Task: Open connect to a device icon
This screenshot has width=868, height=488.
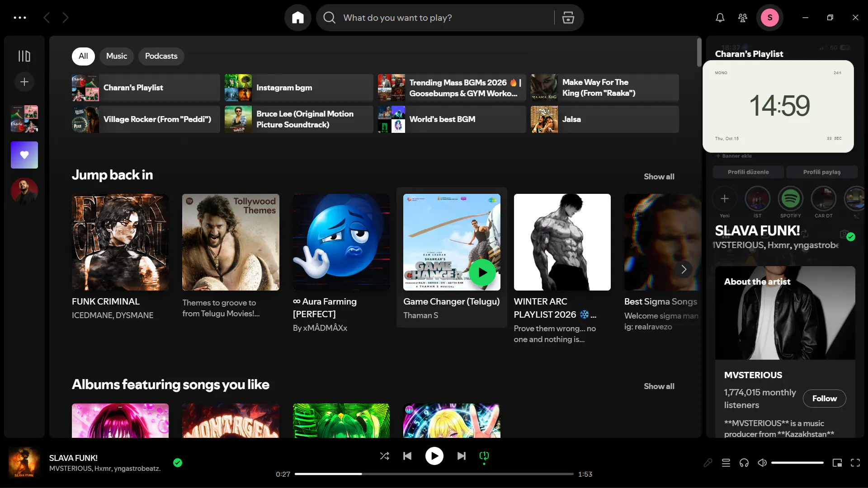Action: [x=744, y=463]
